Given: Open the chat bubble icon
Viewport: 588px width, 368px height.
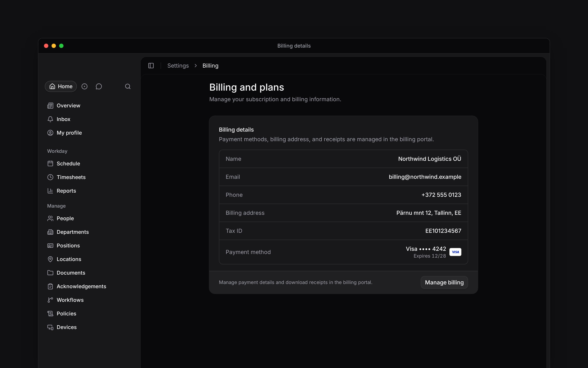Looking at the screenshot, I should point(99,86).
